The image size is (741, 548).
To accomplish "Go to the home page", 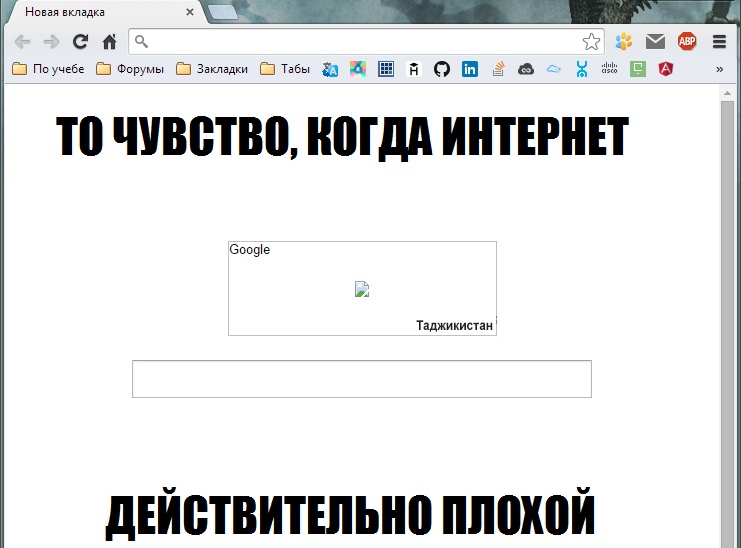I will point(110,41).
